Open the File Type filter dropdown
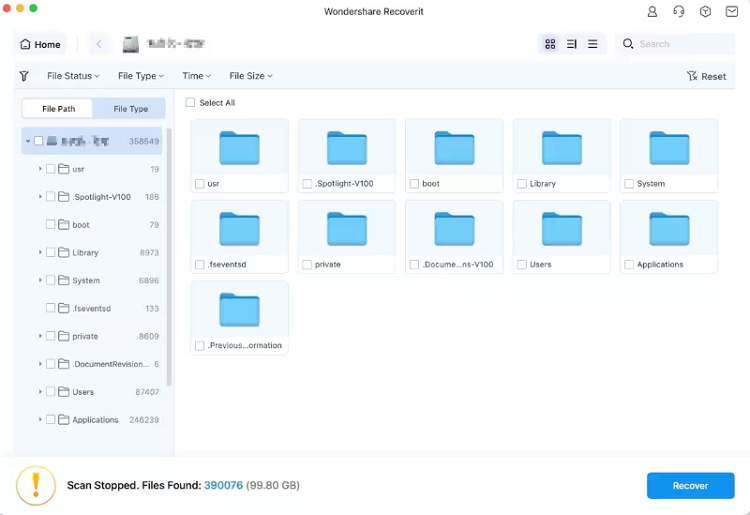Viewport: 750px width, 515px height. coord(141,76)
